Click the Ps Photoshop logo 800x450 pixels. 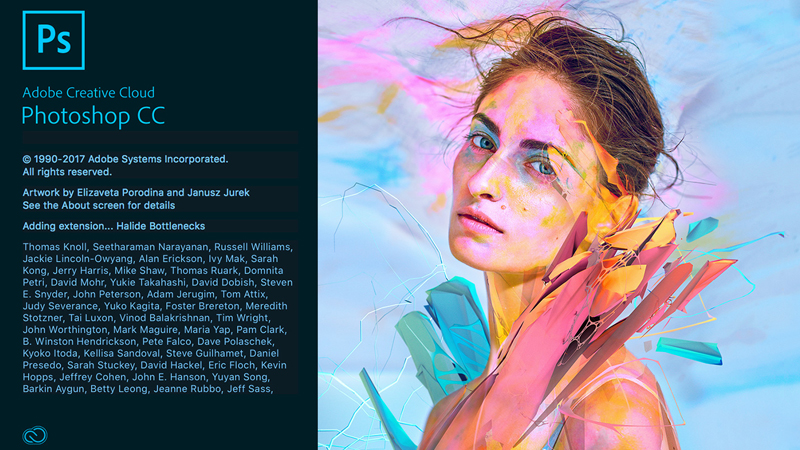click(x=54, y=40)
